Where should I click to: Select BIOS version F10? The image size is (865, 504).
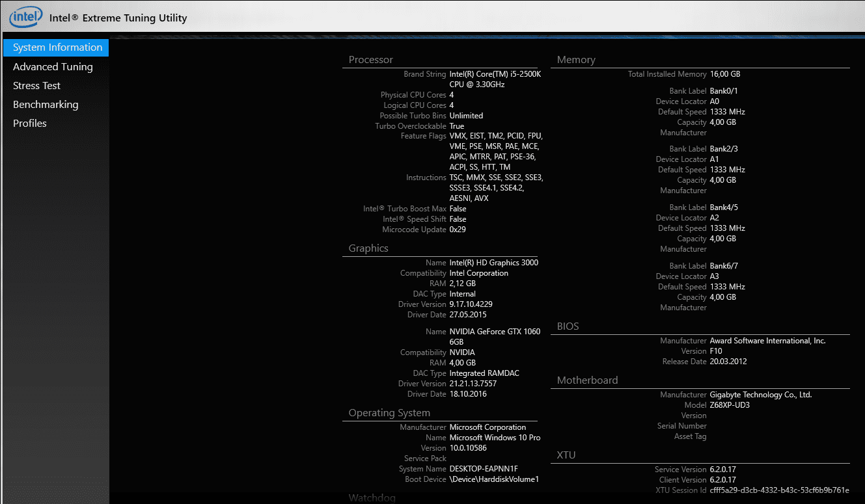coord(716,351)
